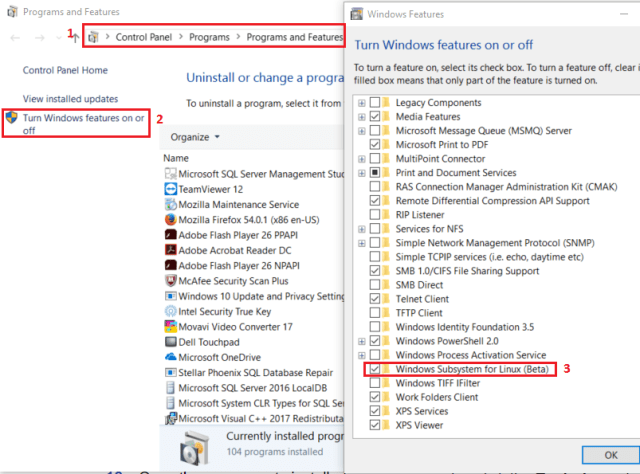Toggle Windows Subsystem for Linux (Beta) checkbox
640x474 pixels.
(x=375, y=369)
